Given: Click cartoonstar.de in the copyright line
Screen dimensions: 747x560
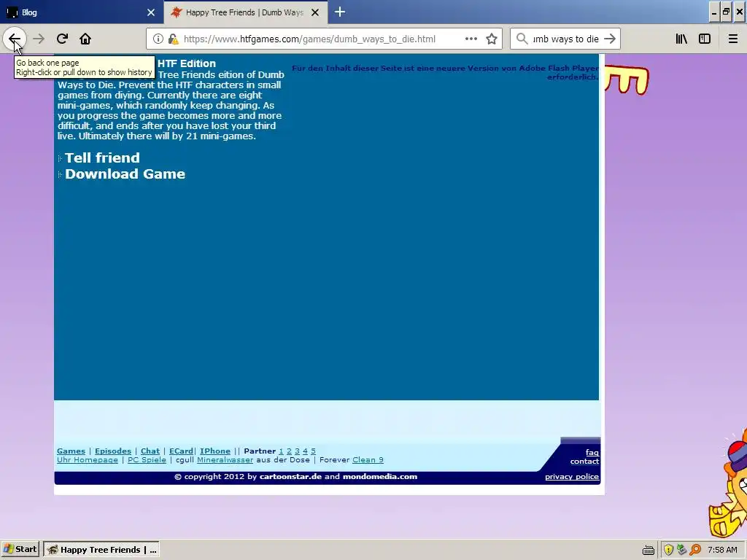Looking at the screenshot, I should [290, 477].
